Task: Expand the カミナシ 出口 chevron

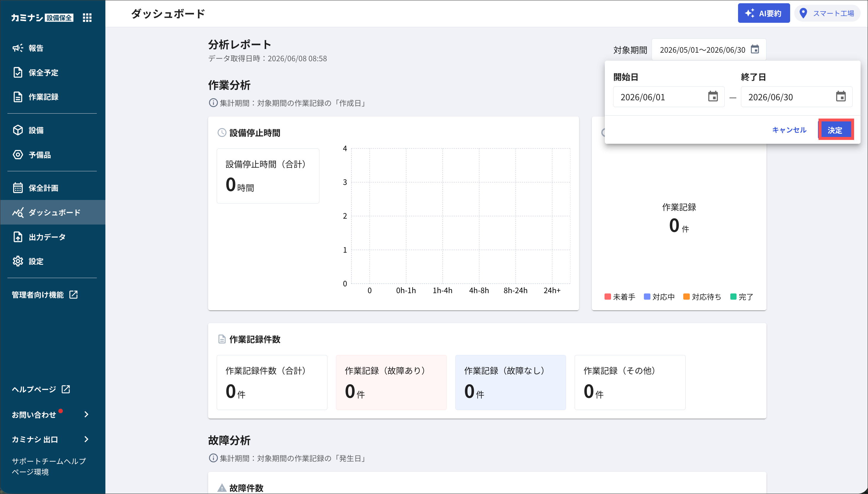Action: click(86, 439)
